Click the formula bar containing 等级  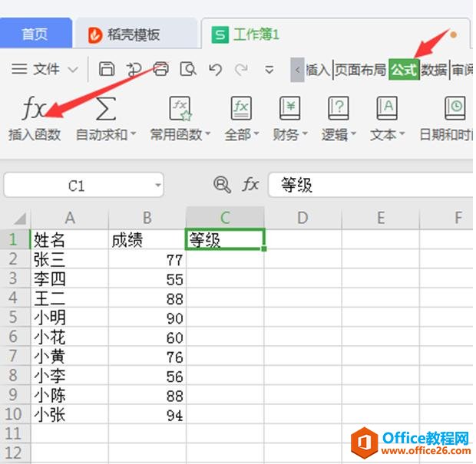tap(371, 185)
